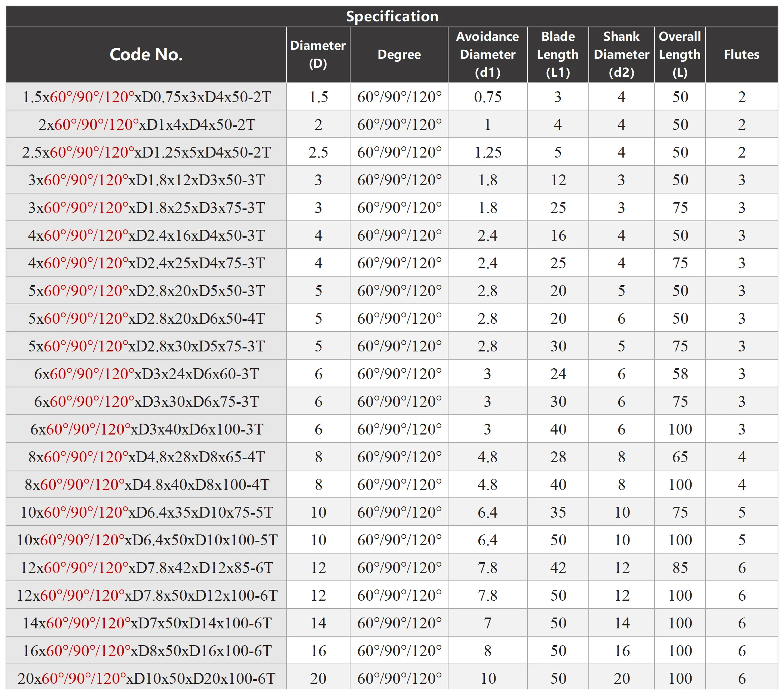This screenshot has height=695, width=784.
Task: Click code 6x60°/90°/120°xD3x40xD6x100-3T
Action: (x=147, y=429)
